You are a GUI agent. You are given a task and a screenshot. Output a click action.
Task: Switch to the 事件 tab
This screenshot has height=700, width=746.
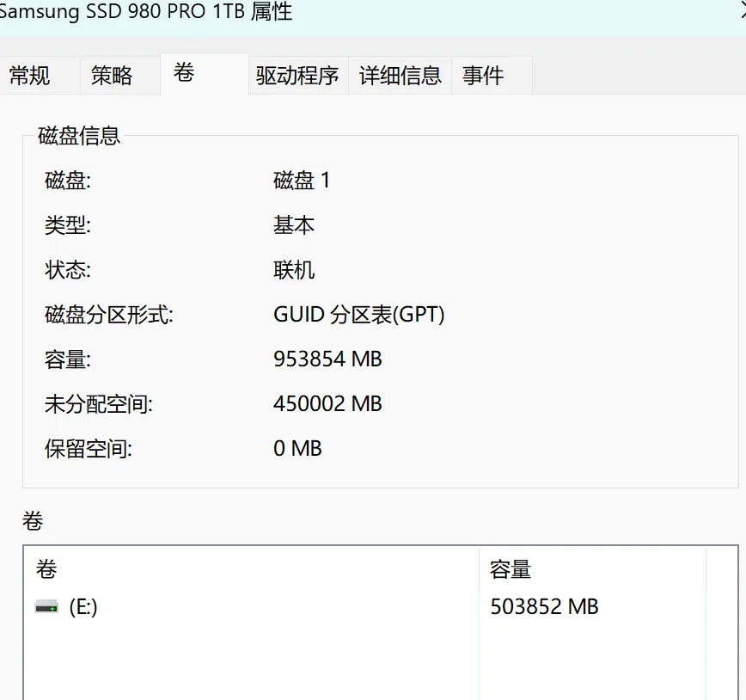(492, 75)
